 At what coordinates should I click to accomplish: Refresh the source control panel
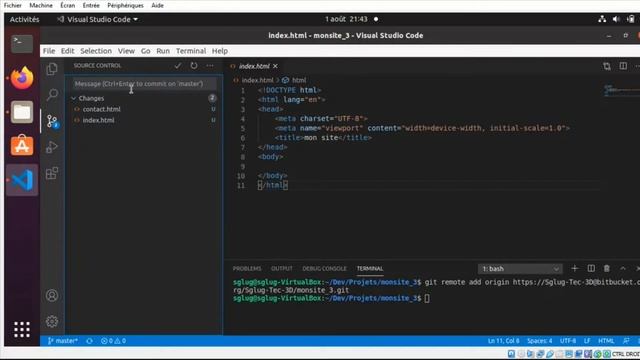click(x=194, y=66)
